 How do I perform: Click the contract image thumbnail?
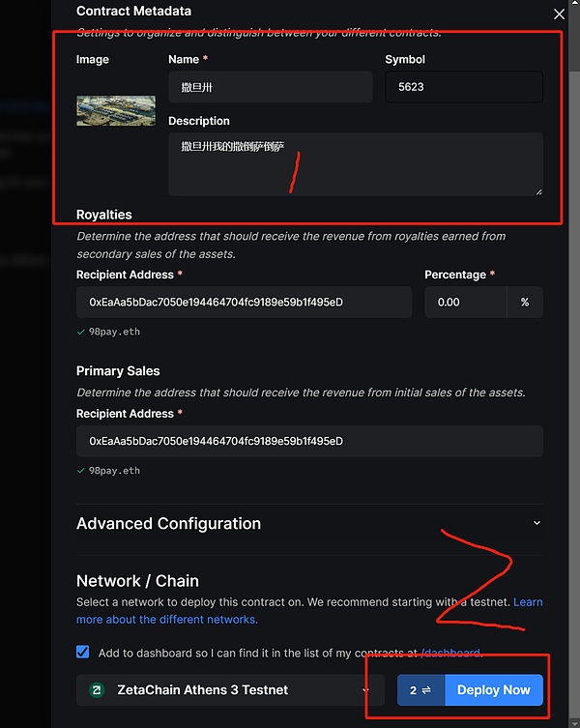116,110
